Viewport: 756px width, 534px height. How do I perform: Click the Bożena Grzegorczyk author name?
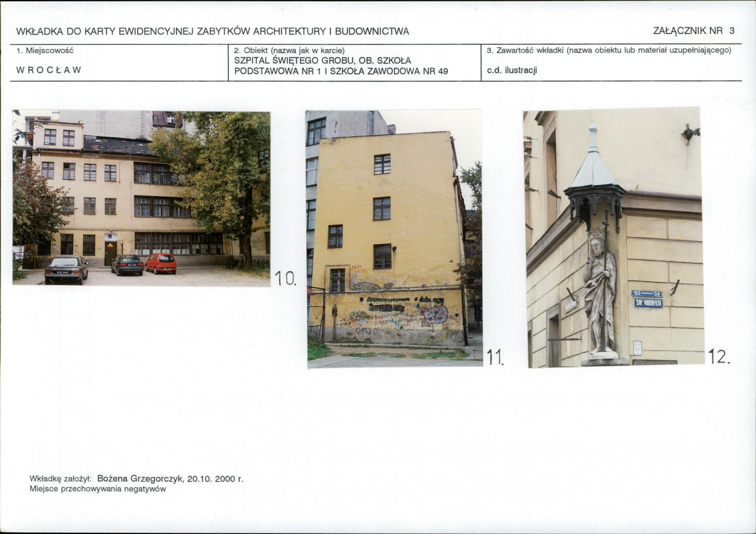[140, 479]
